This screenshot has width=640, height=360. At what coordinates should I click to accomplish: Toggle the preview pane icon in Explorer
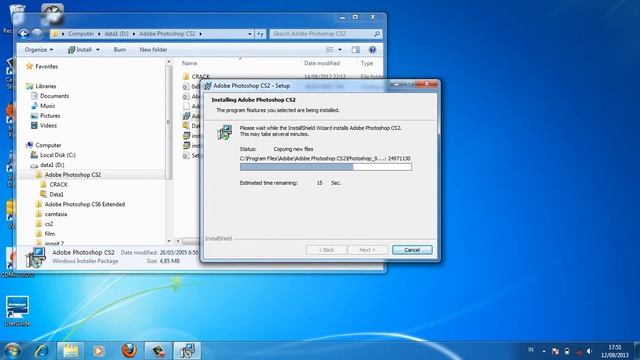coord(356,50)
